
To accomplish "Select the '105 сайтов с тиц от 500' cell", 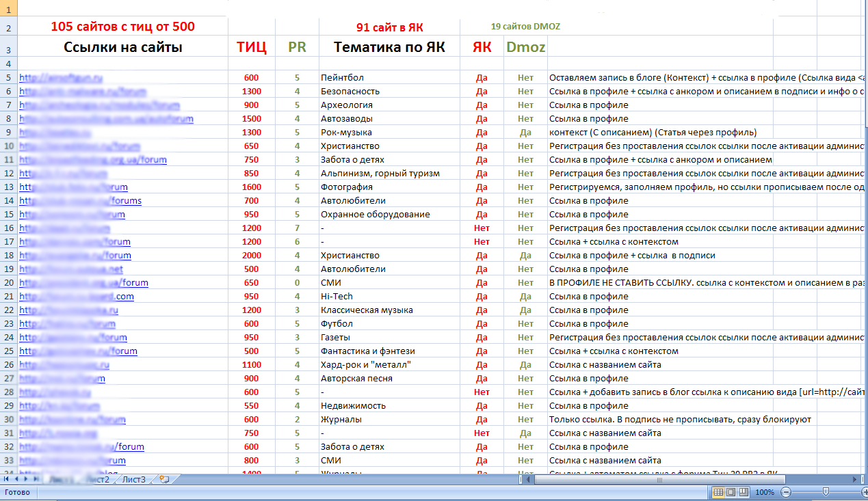I will 123,27.
